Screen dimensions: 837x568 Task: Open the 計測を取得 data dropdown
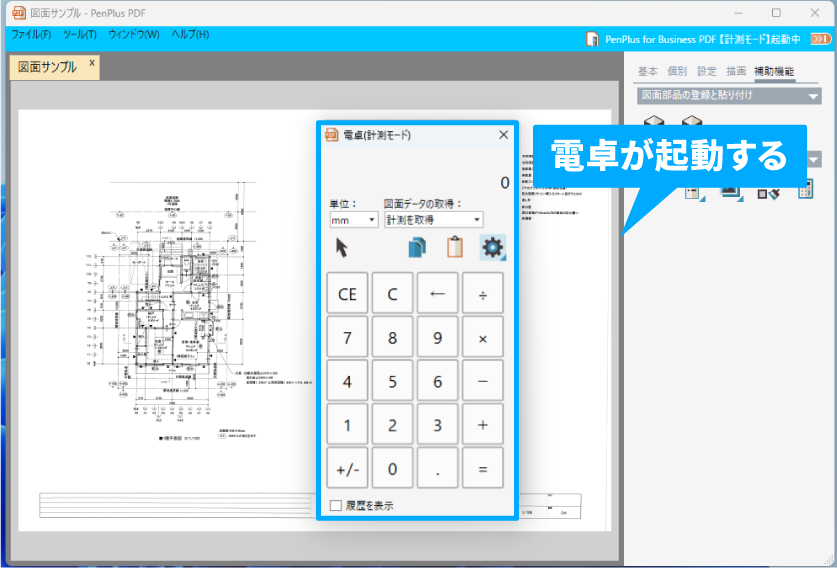pos(433,219)
